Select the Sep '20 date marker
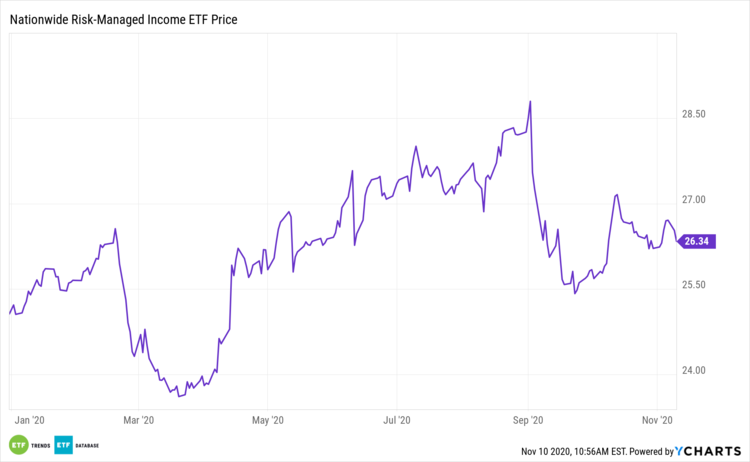This screenshot has height=462, width=750. [x=529, y=420]
